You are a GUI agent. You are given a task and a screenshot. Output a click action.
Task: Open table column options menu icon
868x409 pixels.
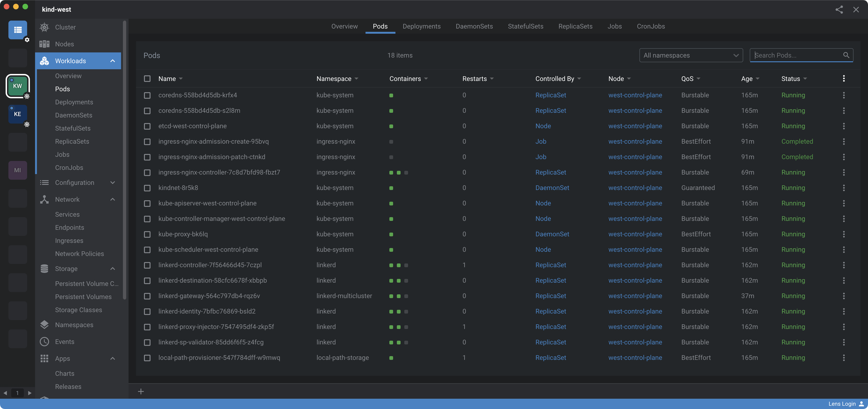(844, 79)
